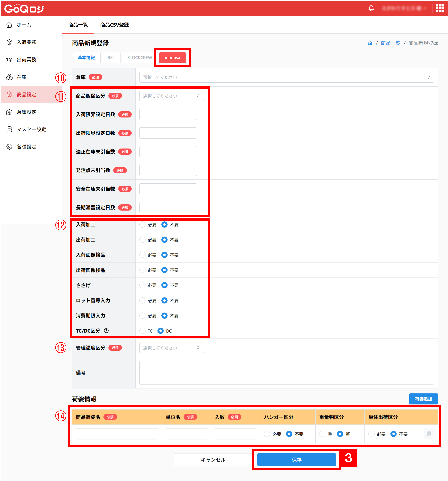Switch to the mimosa tab
The height and width of the screenshot is (481, 448).
coord(172,58)
